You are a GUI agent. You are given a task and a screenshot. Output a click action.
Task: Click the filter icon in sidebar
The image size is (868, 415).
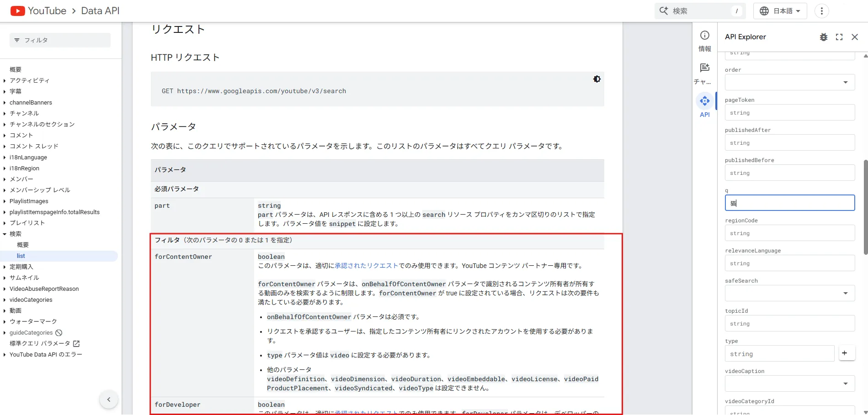17,40
